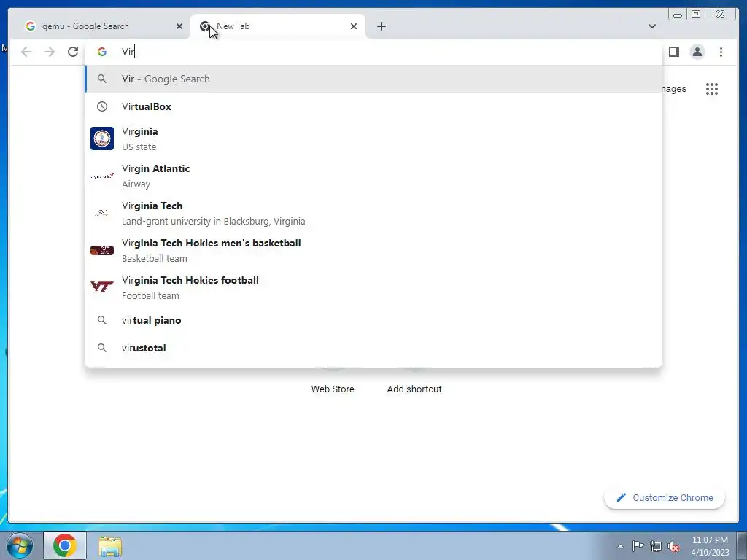Viewport: 747px width, 560px height.
Task: Choose Virginia Tech Hokies men's basketball suggestion
Action: pos(373,251)
